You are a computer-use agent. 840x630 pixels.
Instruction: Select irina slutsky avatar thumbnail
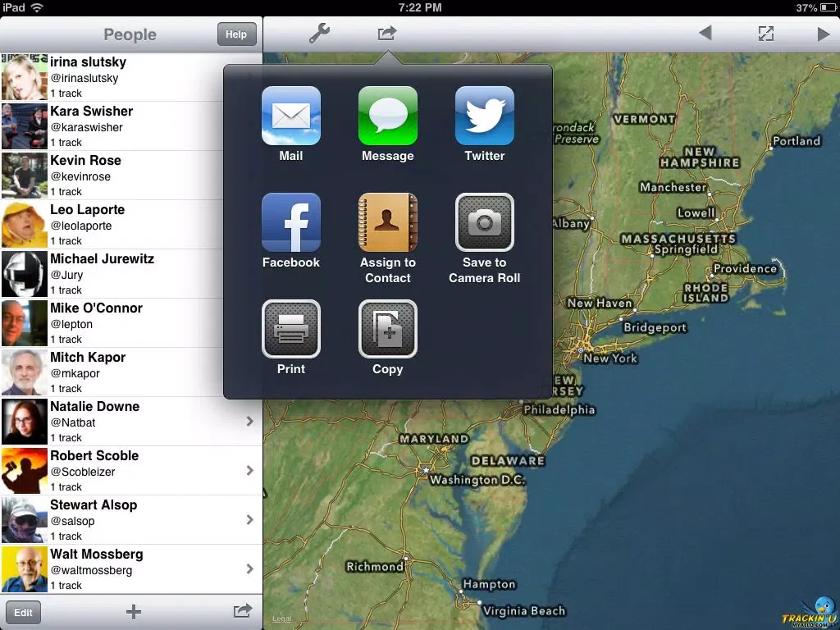pos(25,76)
